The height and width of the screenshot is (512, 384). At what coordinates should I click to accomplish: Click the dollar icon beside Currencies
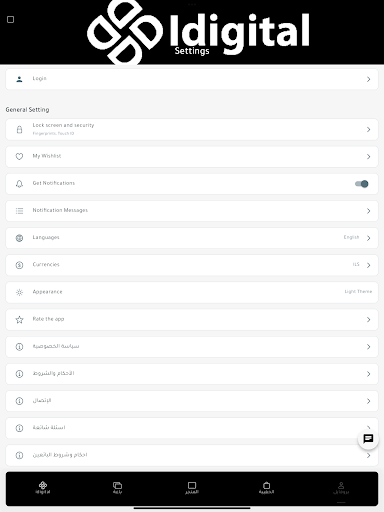(19, 265)
